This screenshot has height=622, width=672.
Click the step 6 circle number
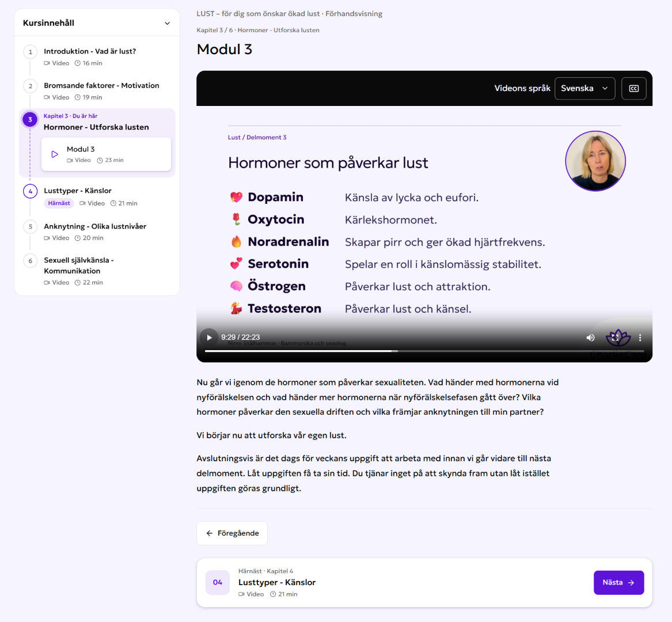[x=30, y=261]
